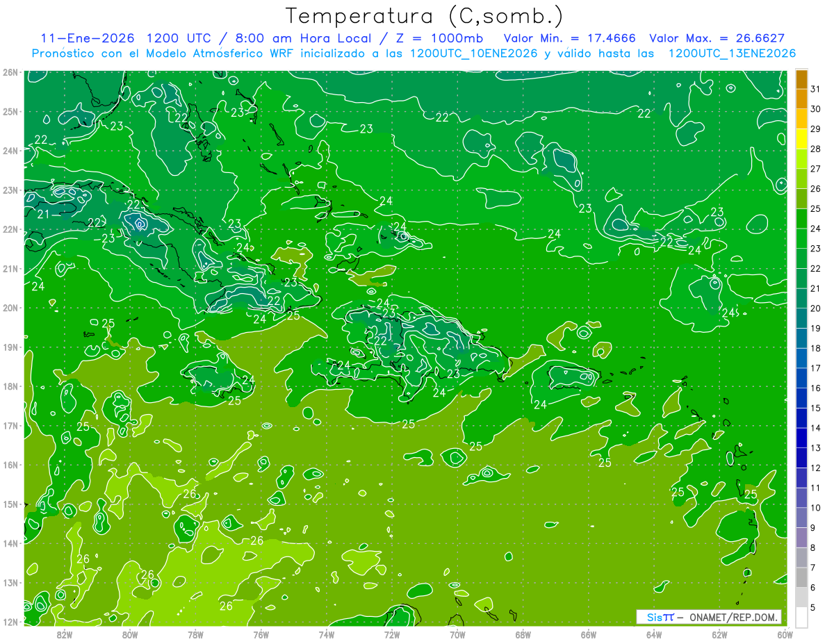The image size is (834, 644).
Task: Click the legend swatch between 19 and 20
Action: (801, 319)
